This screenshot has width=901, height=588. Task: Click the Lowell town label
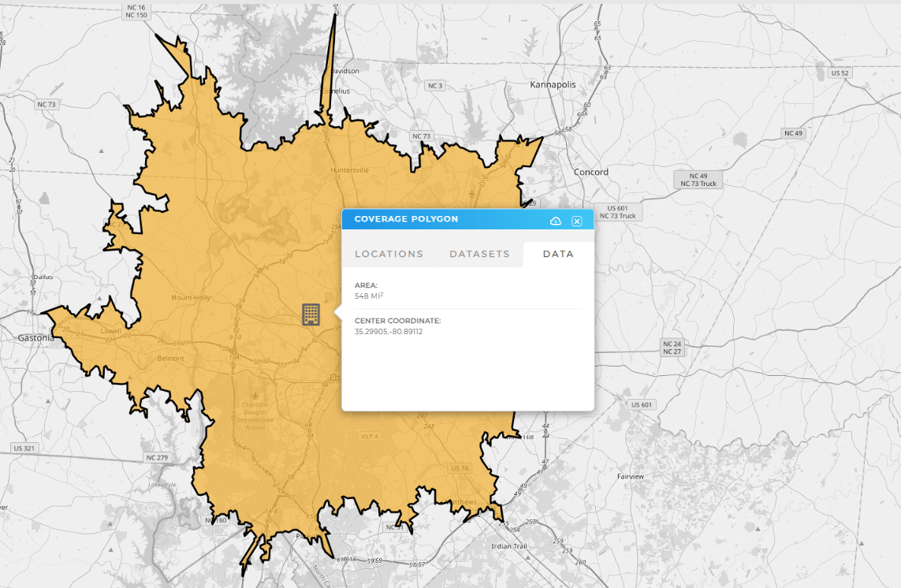point(111,331)
